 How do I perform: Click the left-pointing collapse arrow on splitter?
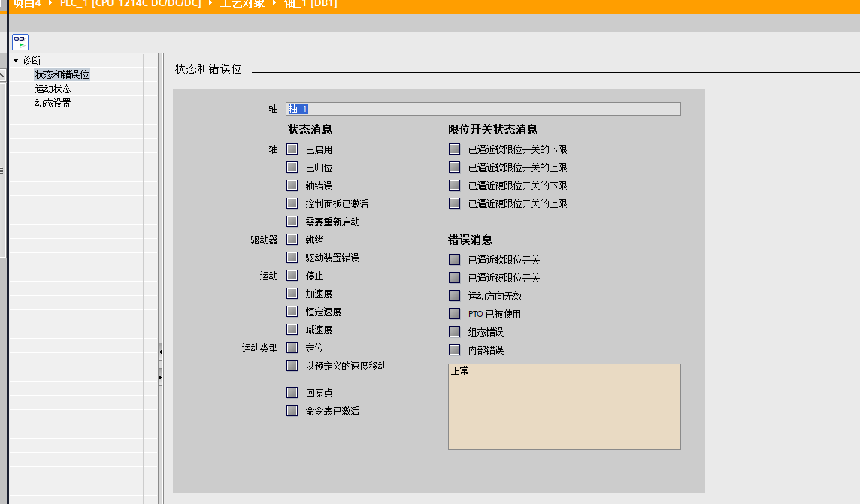tap(160, 351)
